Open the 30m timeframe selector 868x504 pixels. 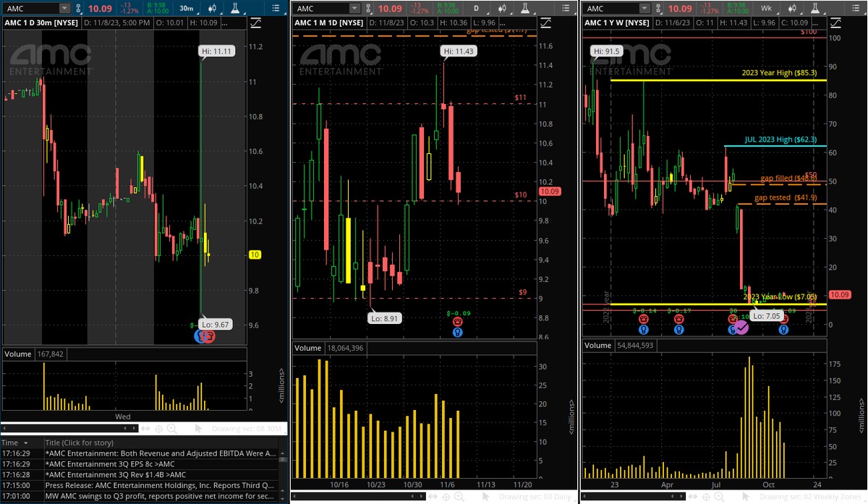coord(187,8)
